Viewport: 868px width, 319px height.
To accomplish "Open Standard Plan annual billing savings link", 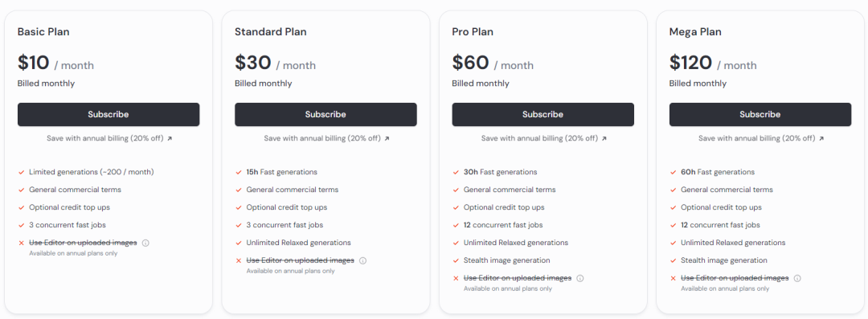I will tap(326, 138).
